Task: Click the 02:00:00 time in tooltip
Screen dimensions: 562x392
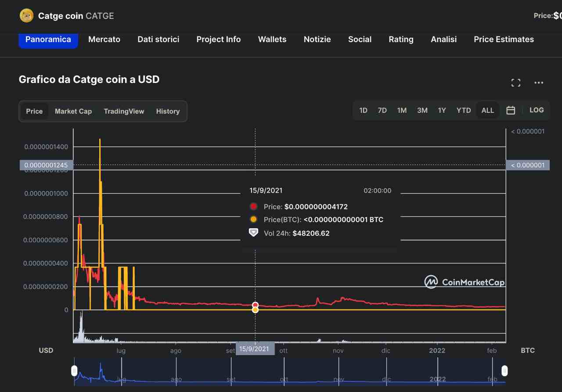Action: (x=378, y=191)
